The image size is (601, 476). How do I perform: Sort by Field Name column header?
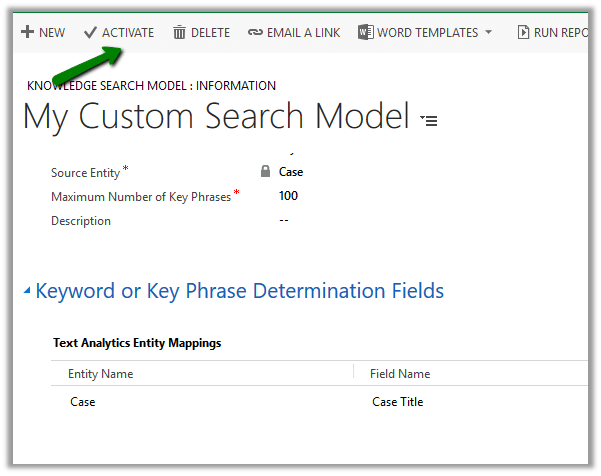[x=401, y=374]
